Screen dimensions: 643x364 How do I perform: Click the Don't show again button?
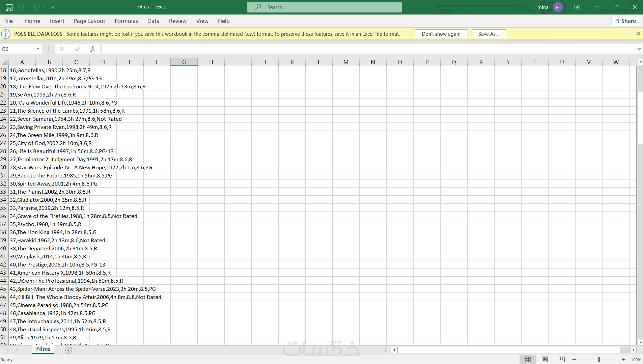pos(441,34)
